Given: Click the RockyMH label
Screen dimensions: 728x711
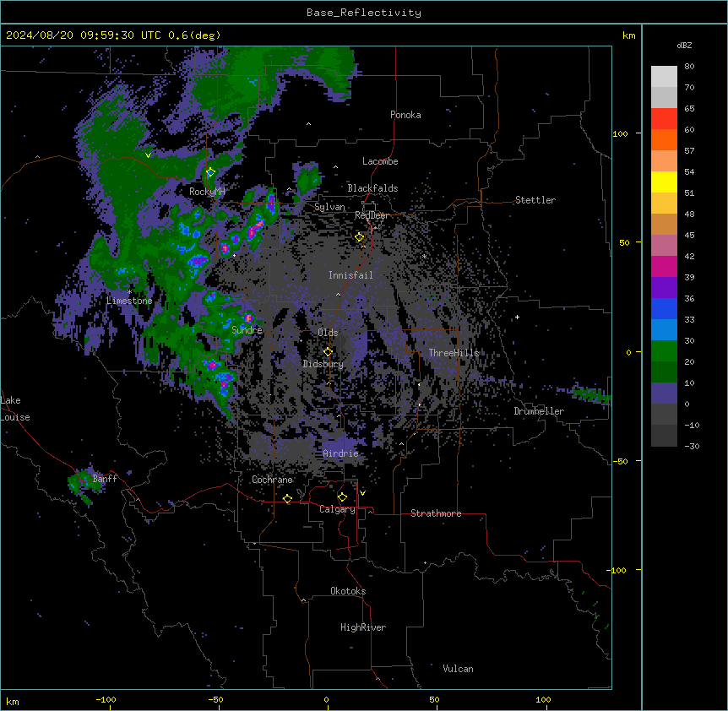Looking at the screenshot, I should click(x=207, y=192).
